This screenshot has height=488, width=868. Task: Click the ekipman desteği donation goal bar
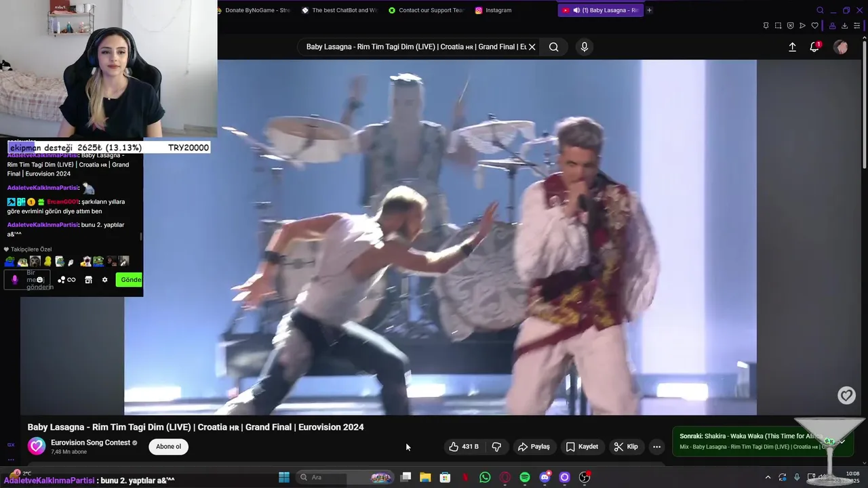pyautogui.click(x=108, y=148)
